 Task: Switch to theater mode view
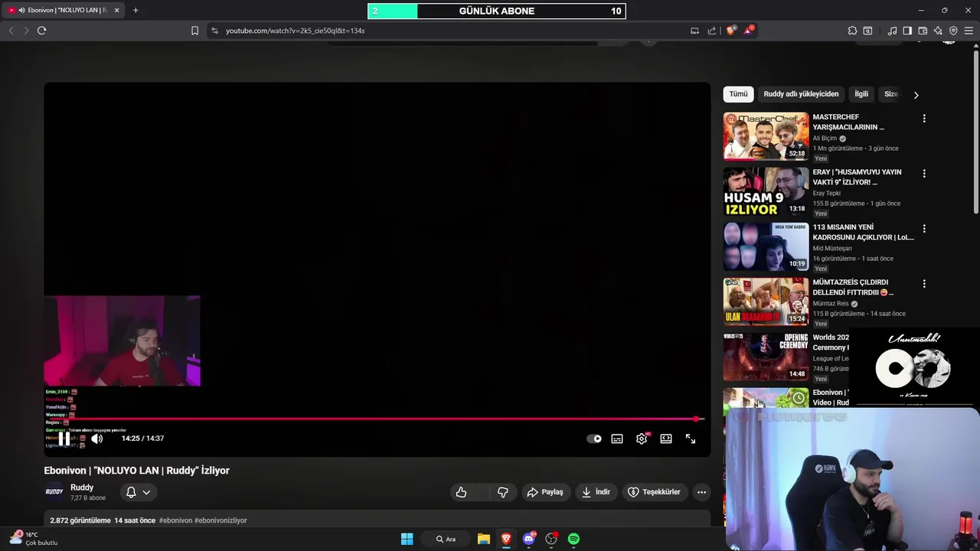tap(666, 439)
